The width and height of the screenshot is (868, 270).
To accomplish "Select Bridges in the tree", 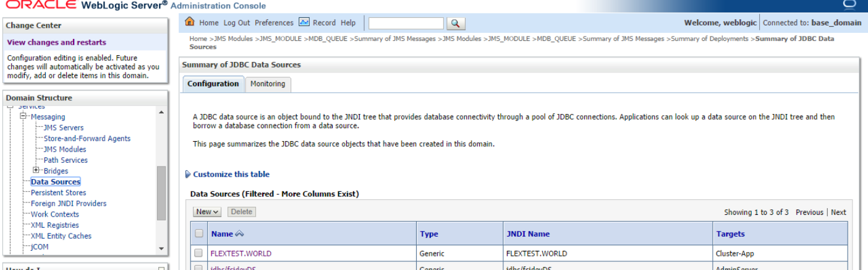I will coord(56,171).
